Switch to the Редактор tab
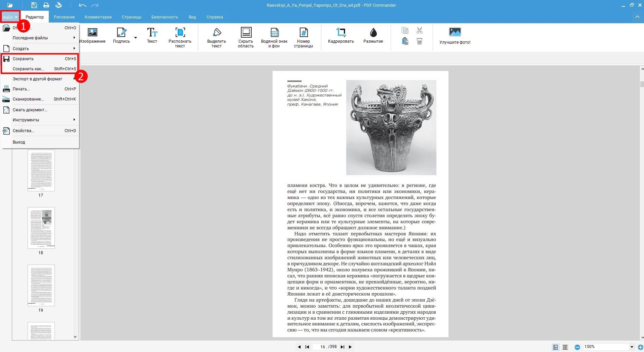This screenshot has height=352, width=644. point(35,17)
